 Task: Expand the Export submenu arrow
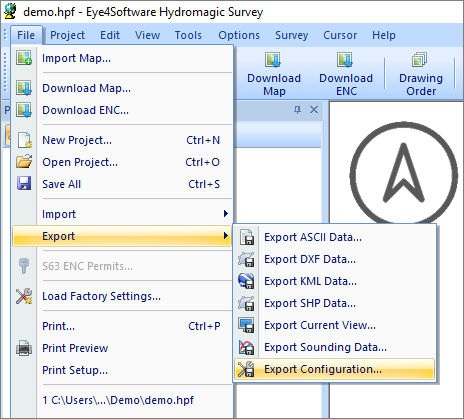tap(226, 236)
